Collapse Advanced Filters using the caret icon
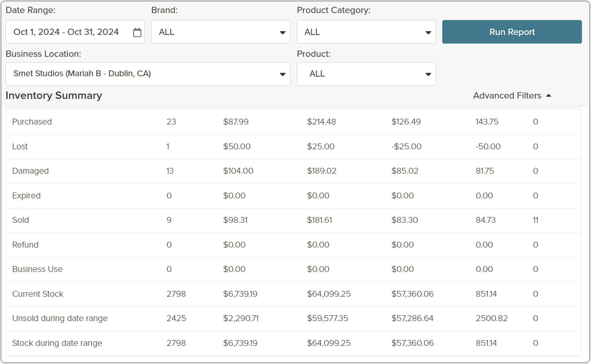 (x=549, y=96)
